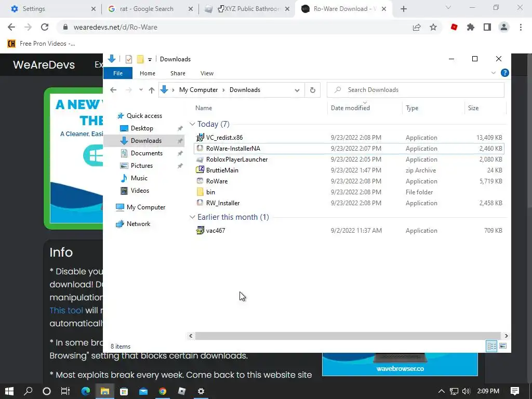Open the Share ribbon tab
Image resolution: width=532 pixels, height=399 pixels.
click(x=178, y=73)
